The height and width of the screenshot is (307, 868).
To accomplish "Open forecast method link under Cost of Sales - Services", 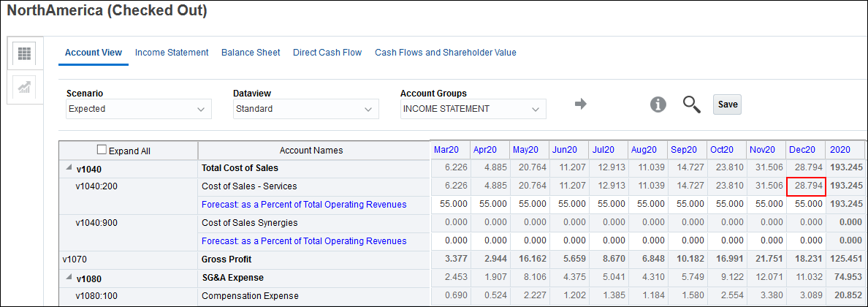I will [304, 205].
